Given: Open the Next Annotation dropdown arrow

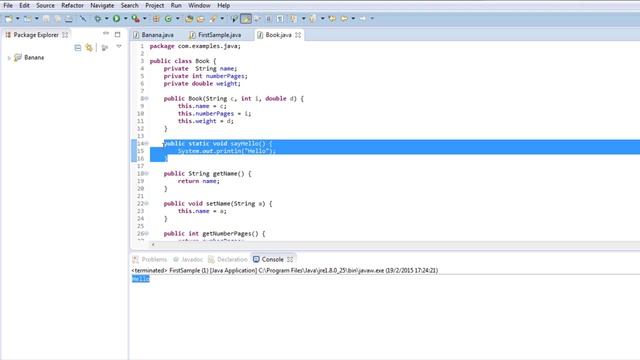Looking at the screenshot, I should coord(303,19).
